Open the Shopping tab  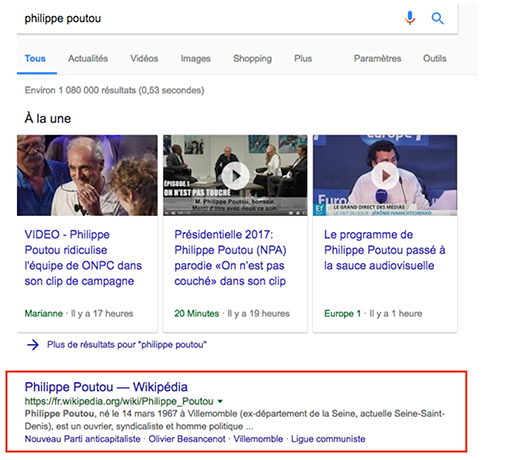point(252,59)
